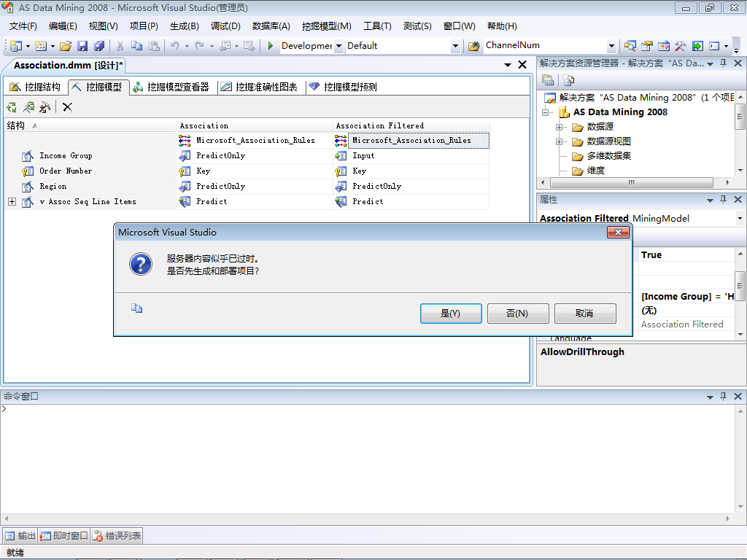Click the command window vertical scrollbar
Screen dimensions: 747x560
coord(740,459)
